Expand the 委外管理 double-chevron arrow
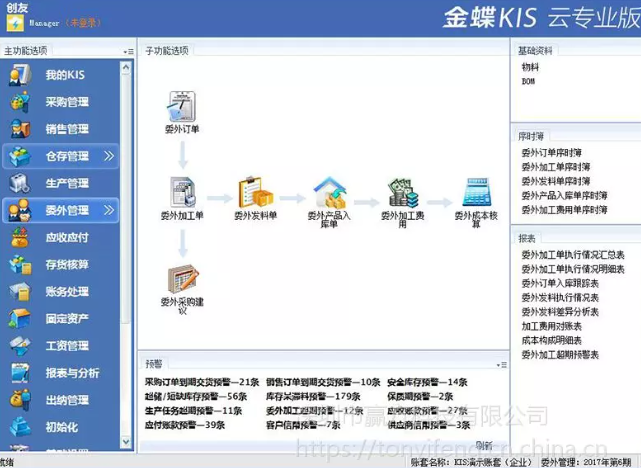641x468 pixels. coord(109,210)
